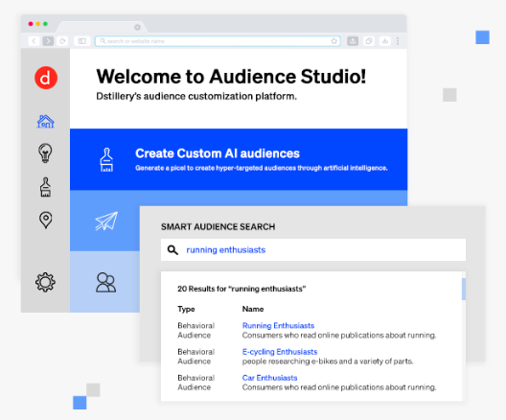
Task: Bookmark page with the star icon
Action: point(334,41)
